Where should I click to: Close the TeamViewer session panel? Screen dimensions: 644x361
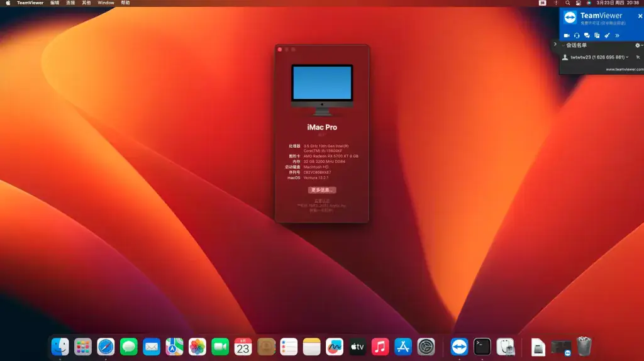point(640,16)
